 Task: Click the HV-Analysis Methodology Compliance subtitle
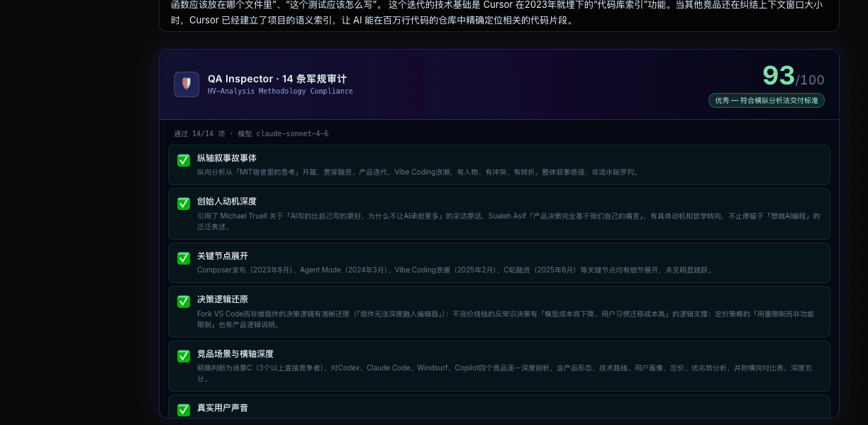280,92
